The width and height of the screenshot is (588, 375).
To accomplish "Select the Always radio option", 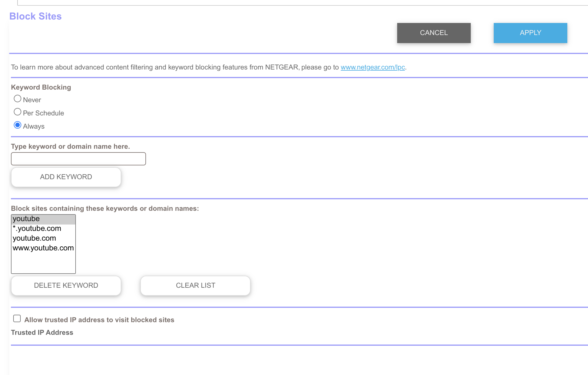I will click(x=18, y=125).
